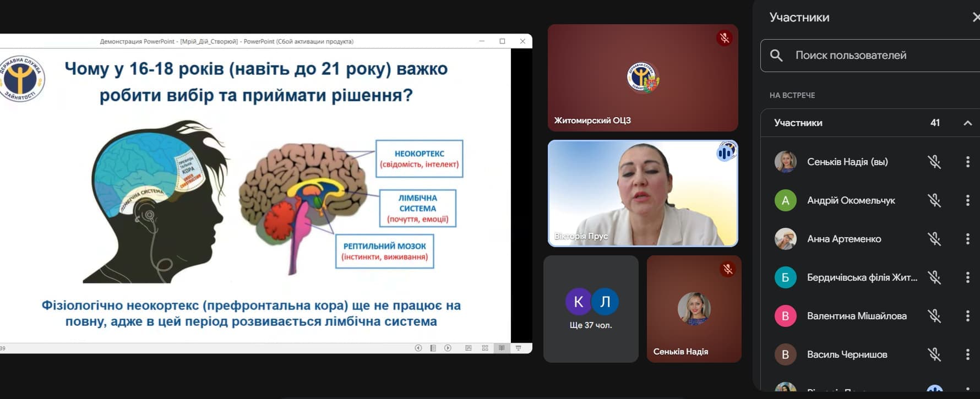This screenshot has width=980, height=399.
Task: Click the НЕОКОРТЕКС label box on slide
Action: click(x=420, y=158)
